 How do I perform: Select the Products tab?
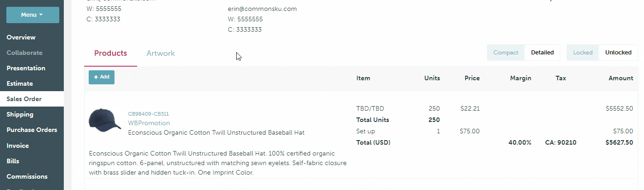tap(110, 53)
